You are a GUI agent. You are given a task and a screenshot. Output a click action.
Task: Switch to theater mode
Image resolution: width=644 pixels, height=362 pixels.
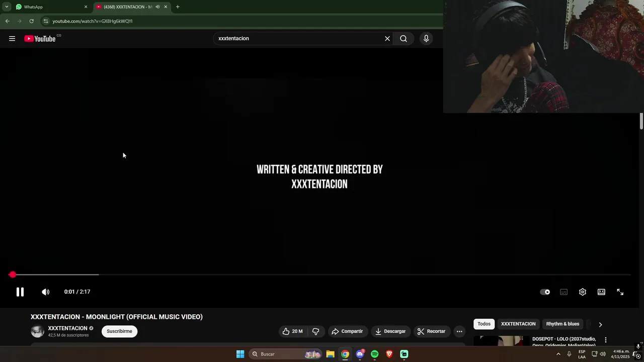(x=601, y=292)
